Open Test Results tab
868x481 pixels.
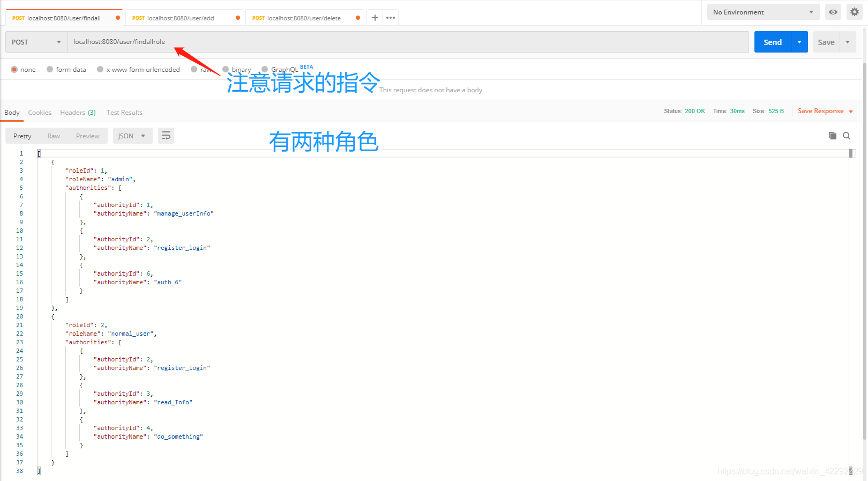point(124,113)
